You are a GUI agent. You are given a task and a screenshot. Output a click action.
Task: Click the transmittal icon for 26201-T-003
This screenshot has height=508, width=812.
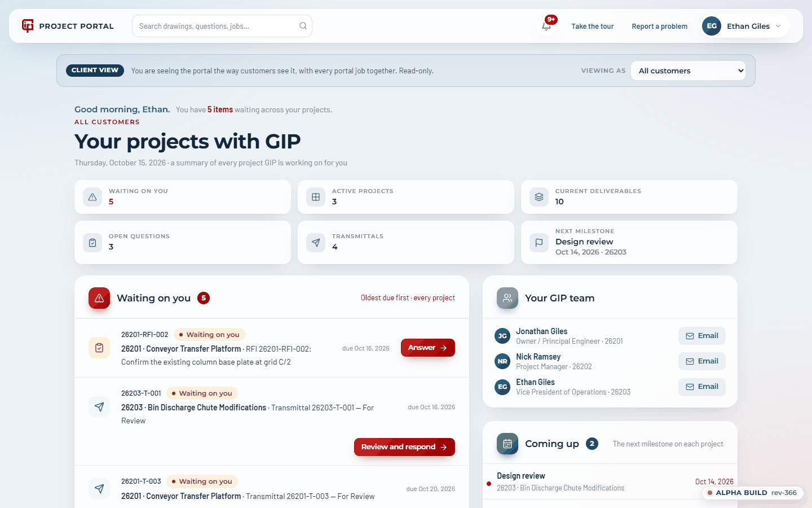coord(99,489)
